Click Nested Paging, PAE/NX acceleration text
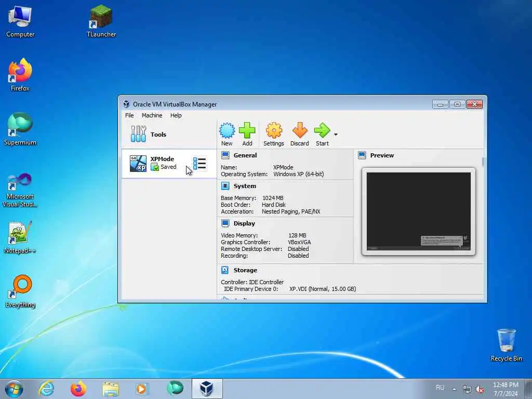 pos(291,211)
